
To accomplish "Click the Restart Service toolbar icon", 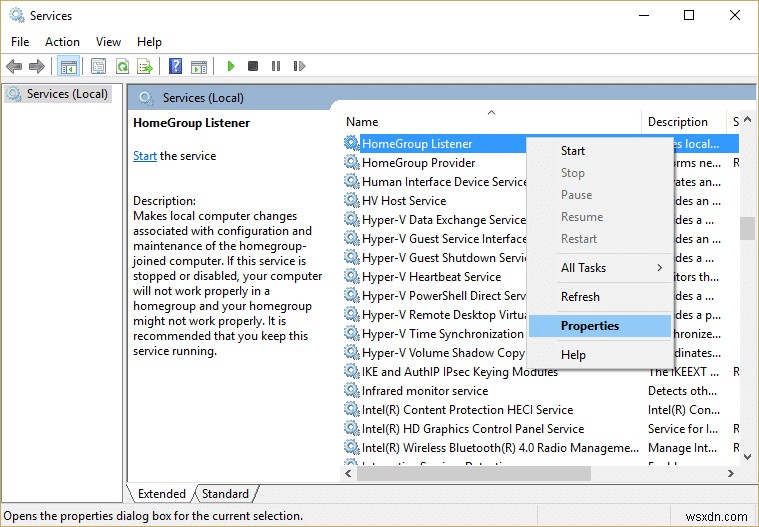I will click(298, 66).
